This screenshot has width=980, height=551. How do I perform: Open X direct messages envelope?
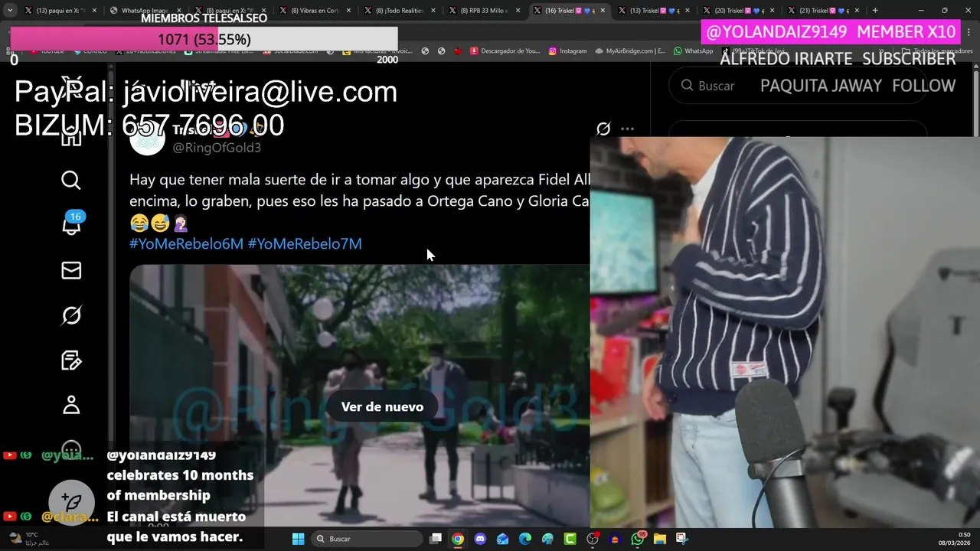point(71,270)
